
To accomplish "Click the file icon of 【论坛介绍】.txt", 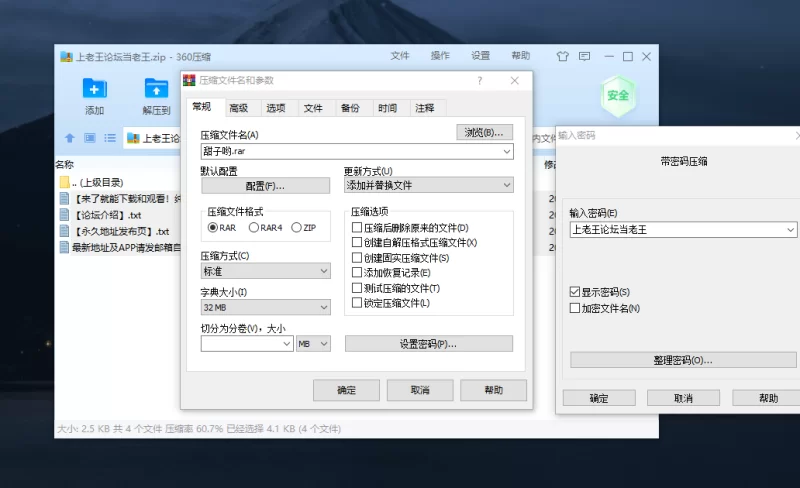I will (x=64, y=215).
